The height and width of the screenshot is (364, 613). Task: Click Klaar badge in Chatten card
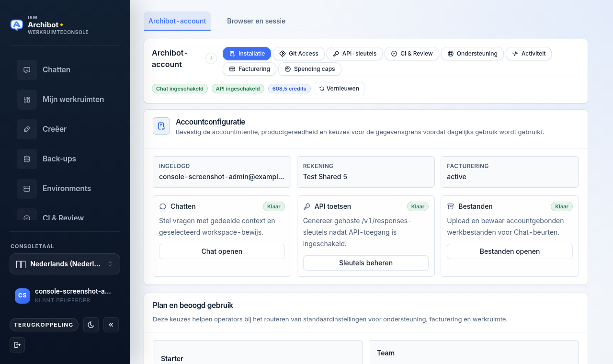[x=274, y=206]
